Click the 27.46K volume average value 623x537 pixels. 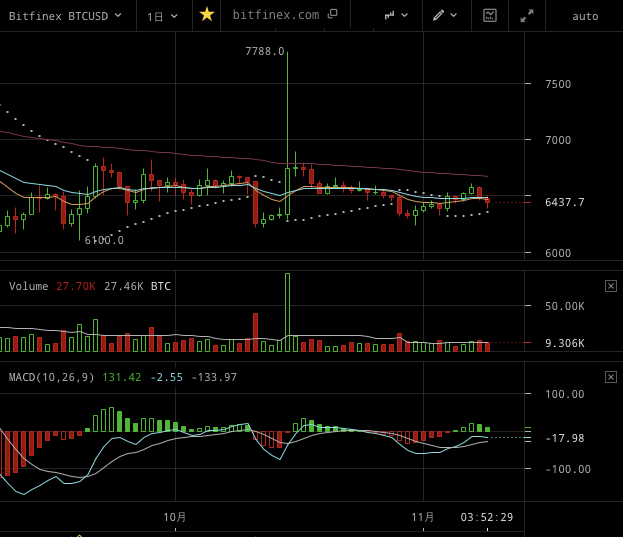(124, 286)
